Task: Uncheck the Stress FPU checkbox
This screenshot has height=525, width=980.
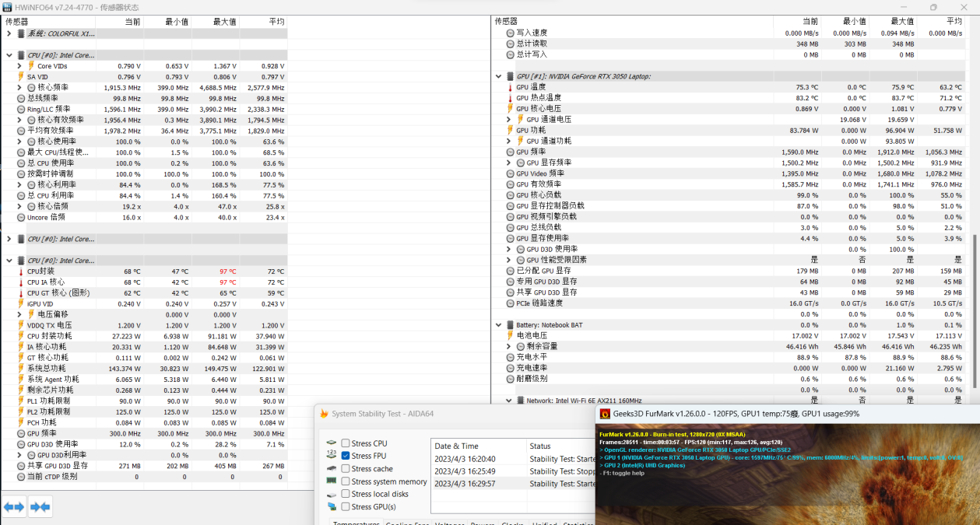Action: tap(346, 456)
